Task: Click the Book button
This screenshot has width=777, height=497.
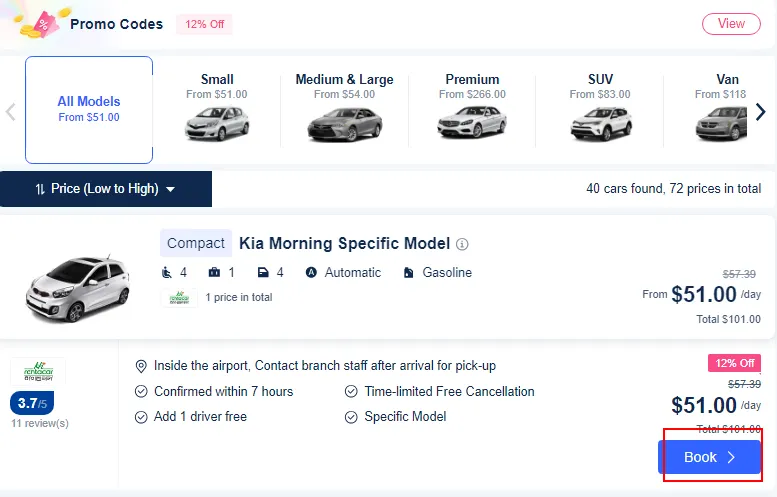Action: pyautogui.click(x=710, y=457)
